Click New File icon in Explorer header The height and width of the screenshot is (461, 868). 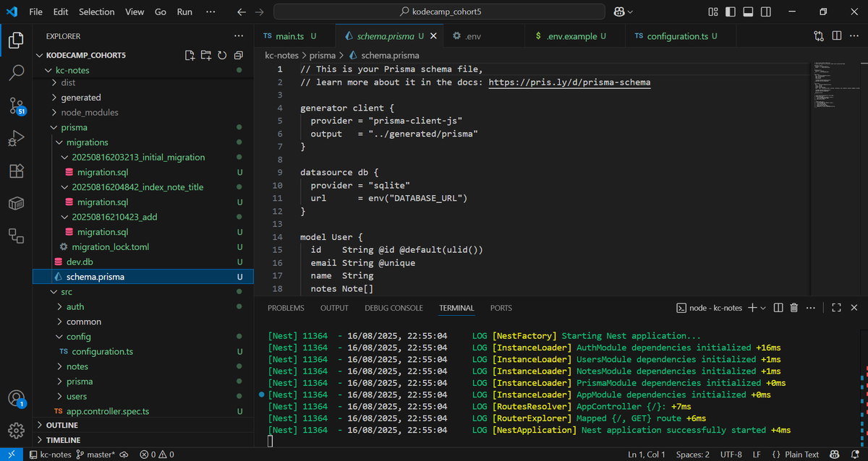tap(190, 55)
